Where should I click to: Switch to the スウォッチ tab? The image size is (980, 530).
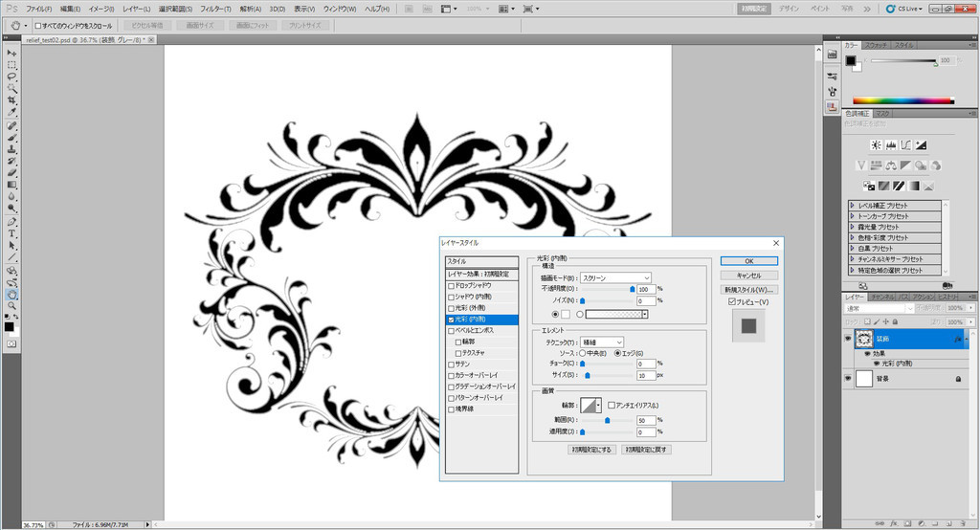point(876,46)
